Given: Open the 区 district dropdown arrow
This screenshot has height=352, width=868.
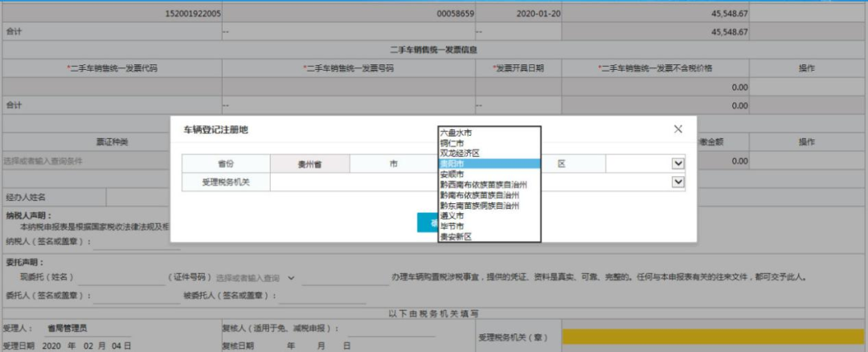Looking at the screenshot, I should coord(678,164).
